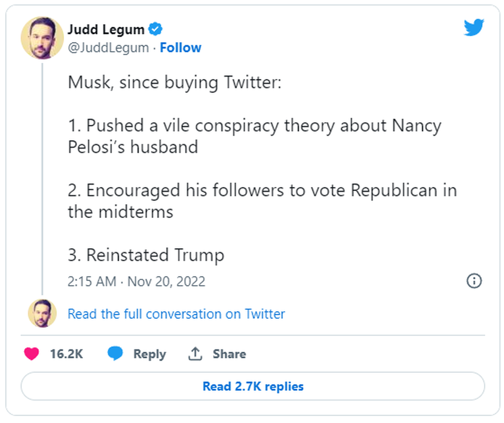Click the Share label
The height and width of the screenshot is (423, 504).
coord(229,354)
